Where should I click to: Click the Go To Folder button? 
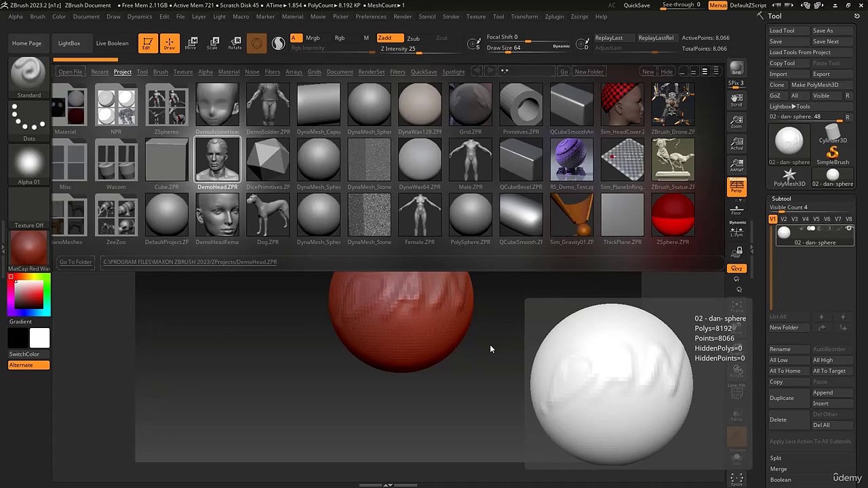(75, 262)
